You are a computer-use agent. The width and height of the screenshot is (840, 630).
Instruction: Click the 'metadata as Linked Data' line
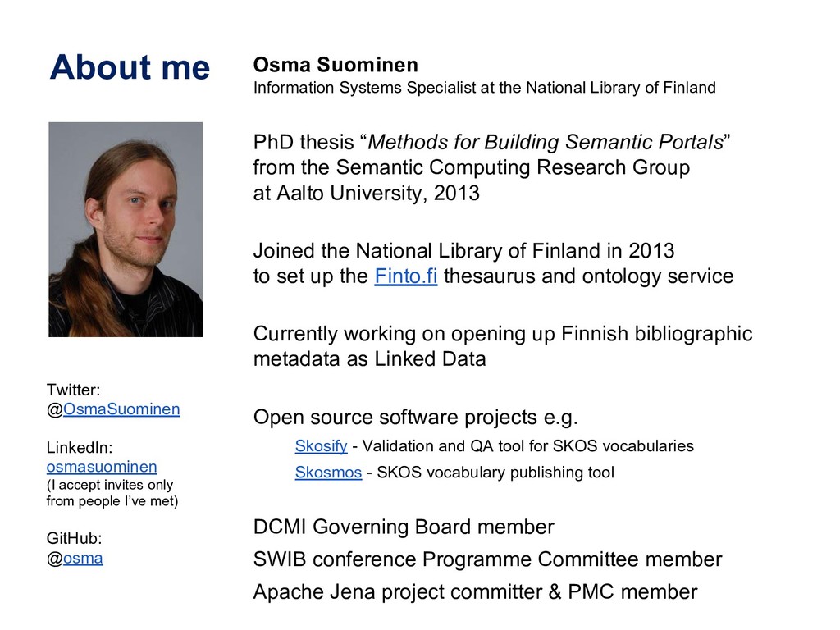tap(369, 359)
